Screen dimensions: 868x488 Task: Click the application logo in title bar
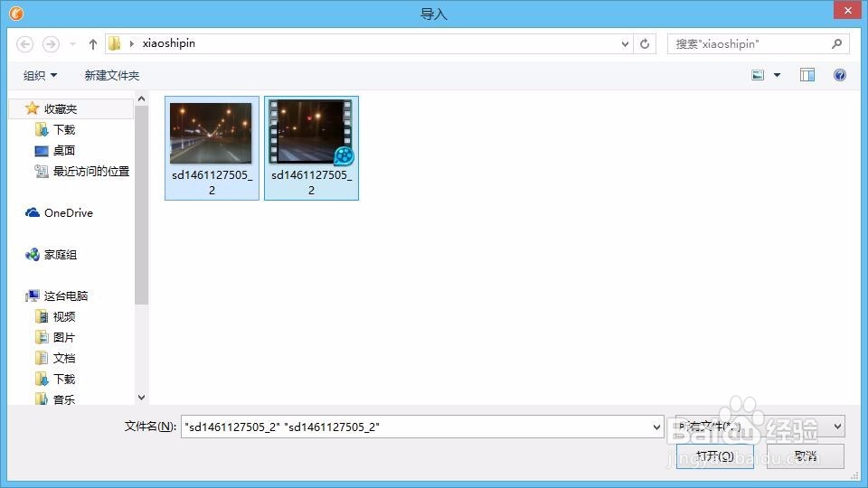click(x=16, y=13)
